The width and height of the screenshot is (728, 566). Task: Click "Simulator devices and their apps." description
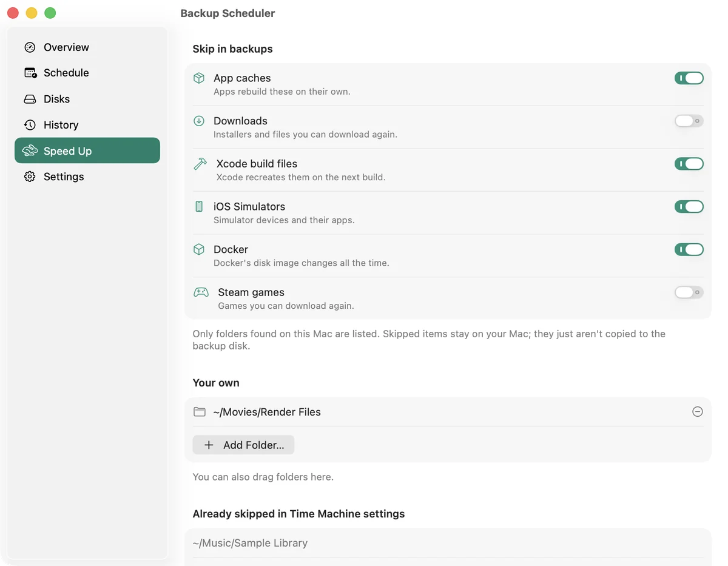pos(284,220)
